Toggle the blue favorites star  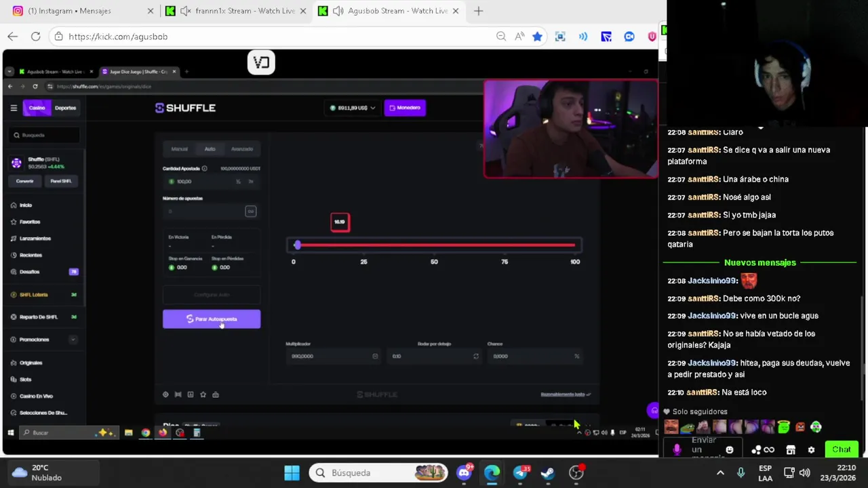point(537,37)
